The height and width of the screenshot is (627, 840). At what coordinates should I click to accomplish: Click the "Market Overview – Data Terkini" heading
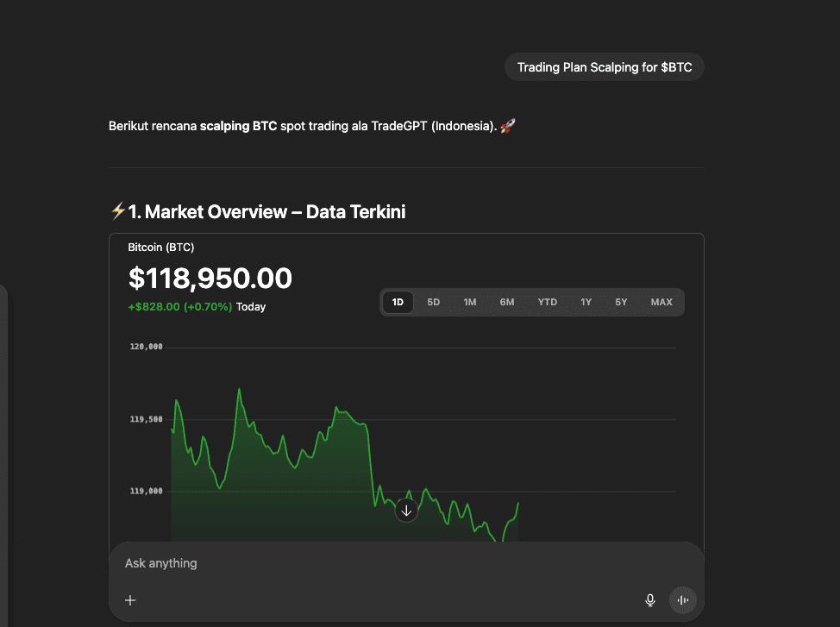[x=266, y=211]
